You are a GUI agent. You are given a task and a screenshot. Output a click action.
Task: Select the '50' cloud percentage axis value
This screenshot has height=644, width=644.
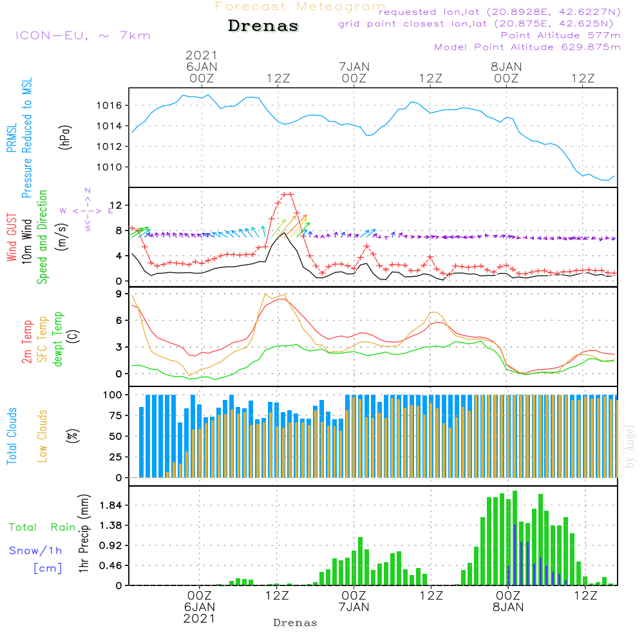tap(115, 436)
